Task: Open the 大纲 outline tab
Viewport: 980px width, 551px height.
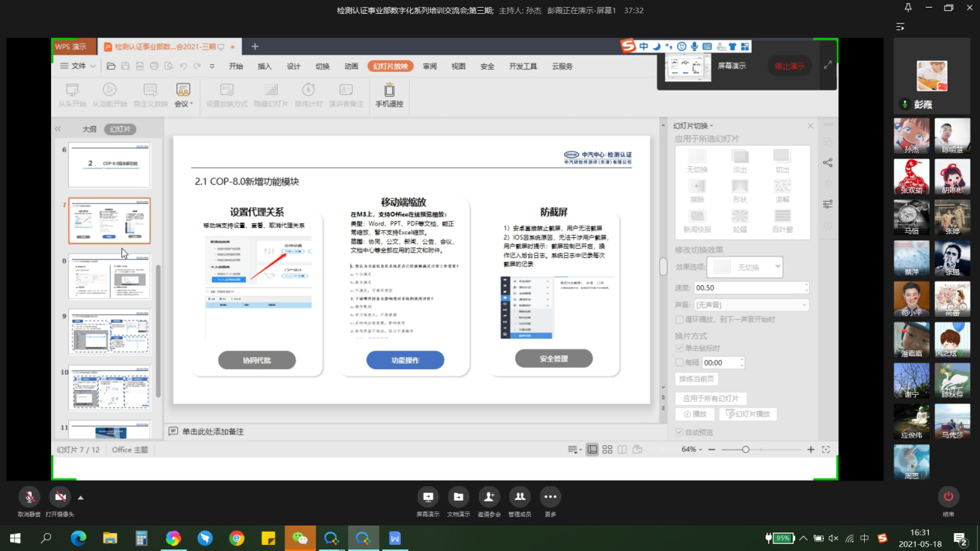Action: tap(90, 129)
